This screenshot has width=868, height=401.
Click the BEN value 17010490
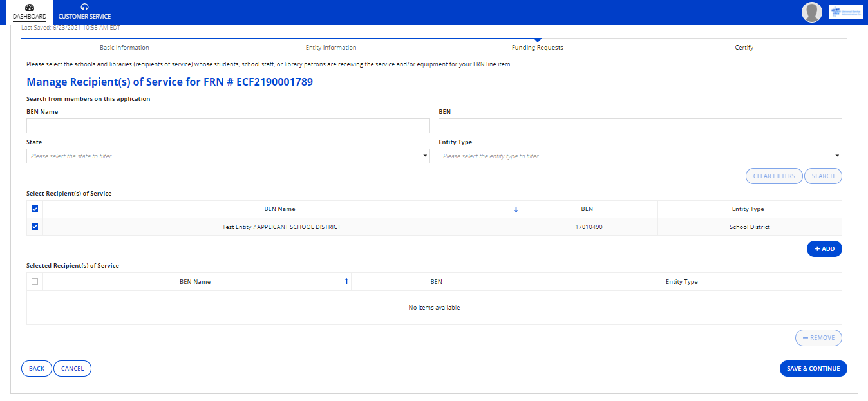589,227
